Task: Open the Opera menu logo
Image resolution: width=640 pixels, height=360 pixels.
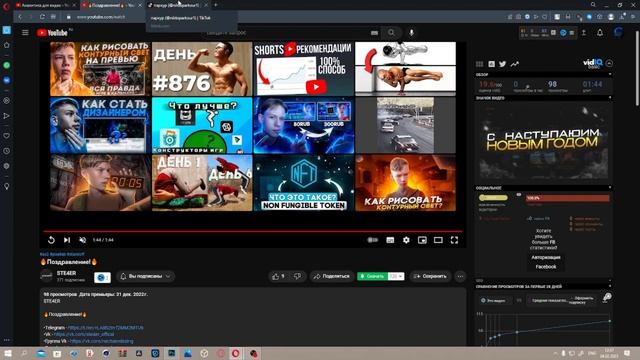Action: [x=6, y=6]
